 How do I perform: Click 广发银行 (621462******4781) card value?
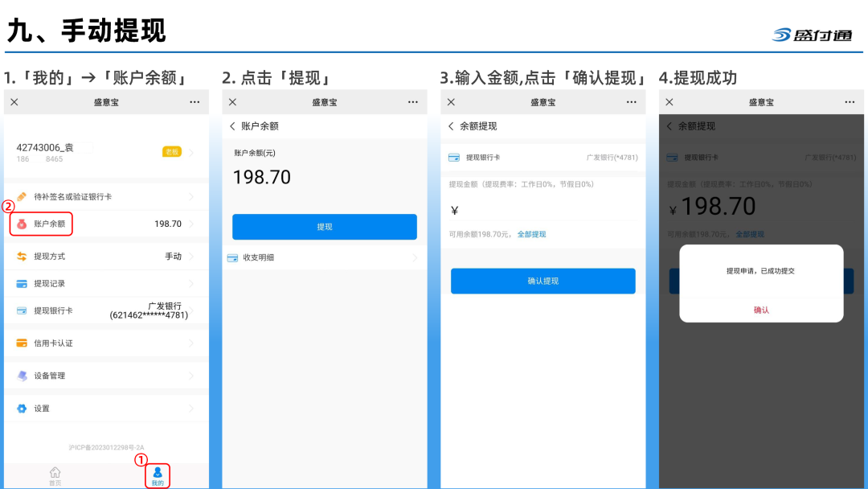pos(149,310)
